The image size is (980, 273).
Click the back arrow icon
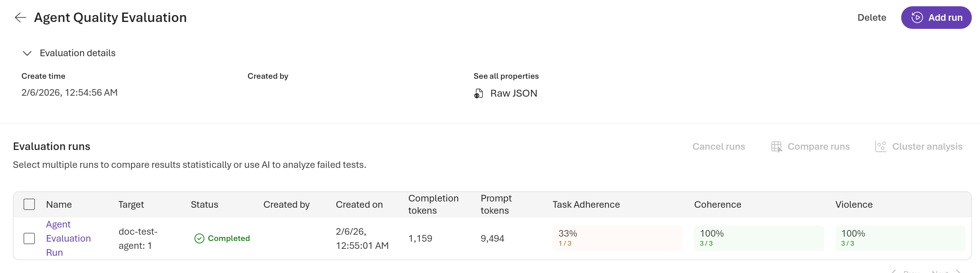(x=20, y=18)
